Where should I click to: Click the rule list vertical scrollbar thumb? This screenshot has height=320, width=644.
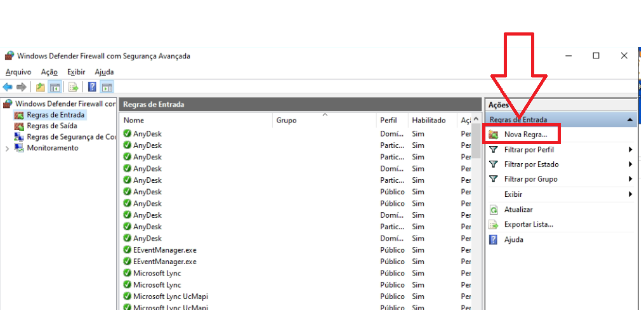(x=476, y=142)
